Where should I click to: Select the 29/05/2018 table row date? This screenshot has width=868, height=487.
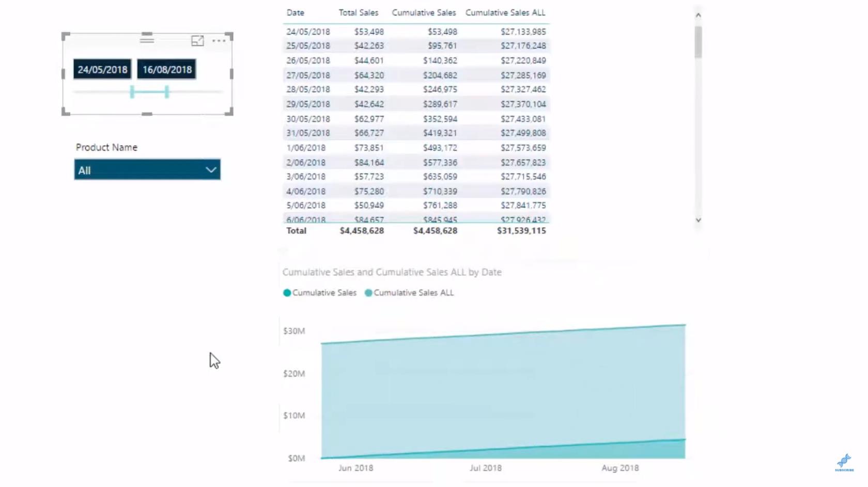(308, 104)
